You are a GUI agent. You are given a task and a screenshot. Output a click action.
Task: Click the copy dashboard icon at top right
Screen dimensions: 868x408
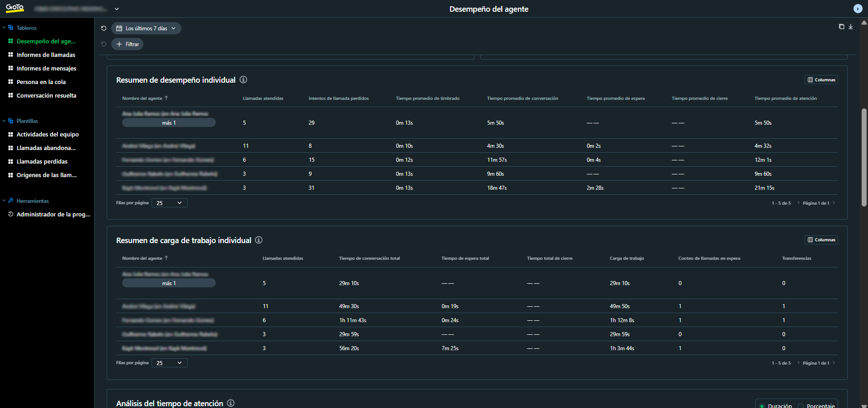[842, 27]
